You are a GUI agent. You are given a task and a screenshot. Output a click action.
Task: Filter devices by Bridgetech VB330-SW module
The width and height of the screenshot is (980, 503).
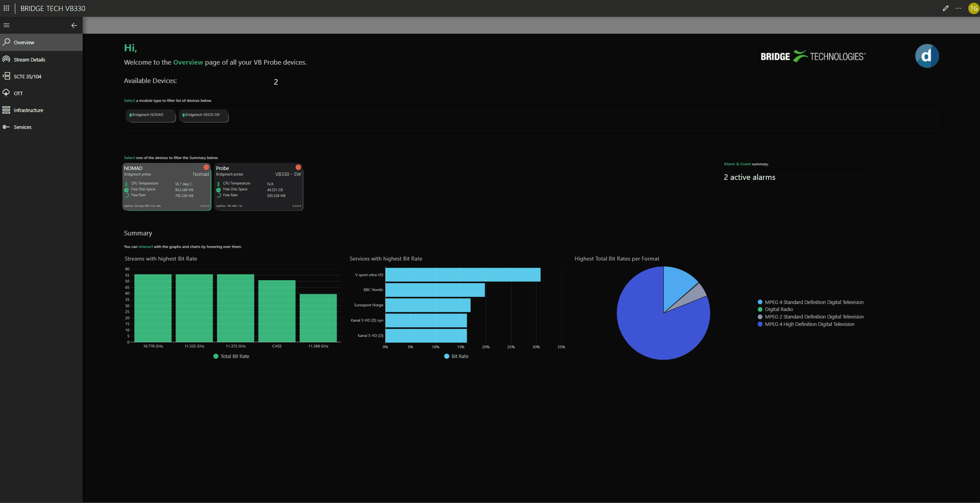203,115
